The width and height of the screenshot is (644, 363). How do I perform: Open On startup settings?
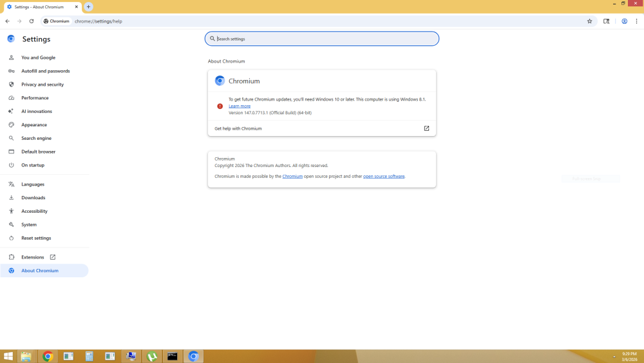pyautogui.click(x=33, y=165)
